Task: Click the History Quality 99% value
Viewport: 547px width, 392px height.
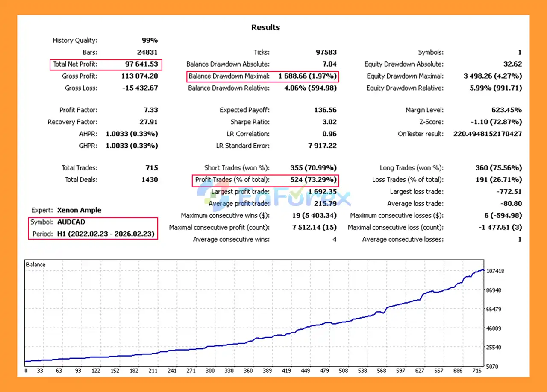Action: (150, 41)
